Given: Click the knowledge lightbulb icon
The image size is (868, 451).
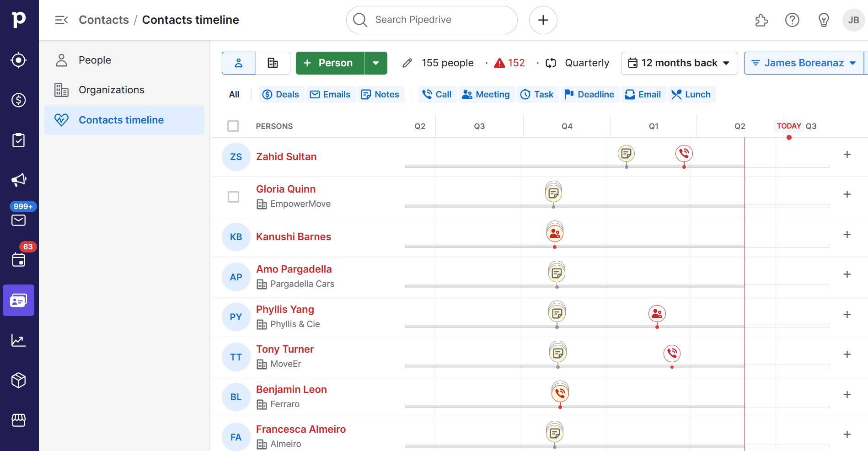Looking at the screenshot, I should [x=823, y=20].
